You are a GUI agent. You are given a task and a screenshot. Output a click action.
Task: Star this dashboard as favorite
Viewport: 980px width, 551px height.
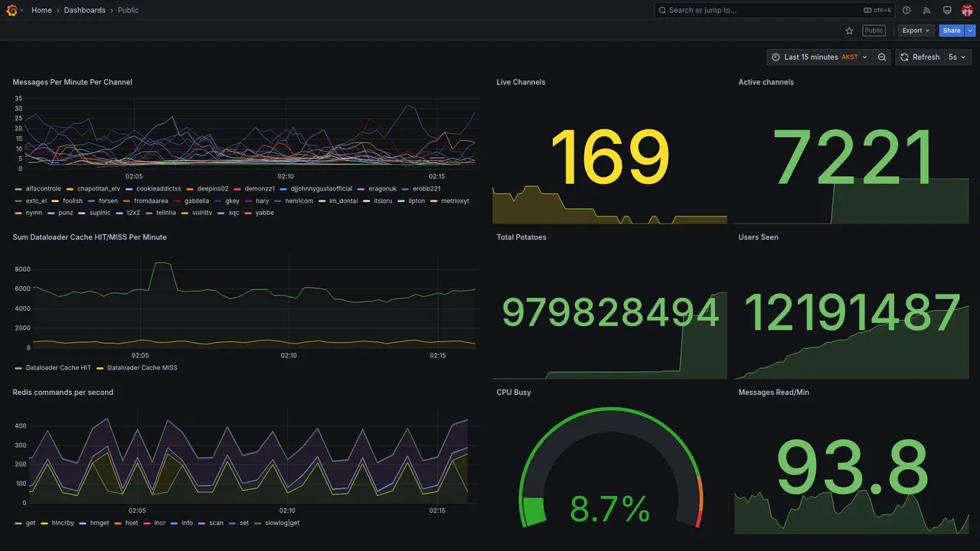[x=849, y=31]
